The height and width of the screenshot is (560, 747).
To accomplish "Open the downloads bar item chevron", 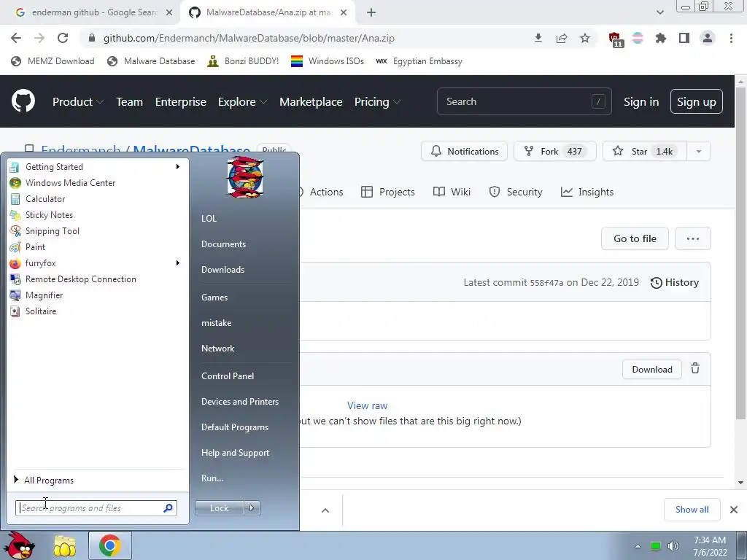I will pos(325,510).
